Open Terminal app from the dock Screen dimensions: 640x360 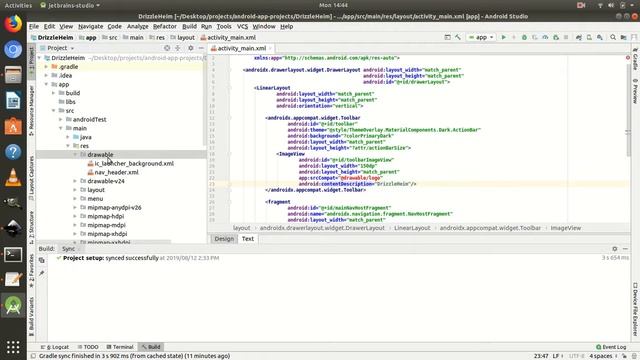13,254
